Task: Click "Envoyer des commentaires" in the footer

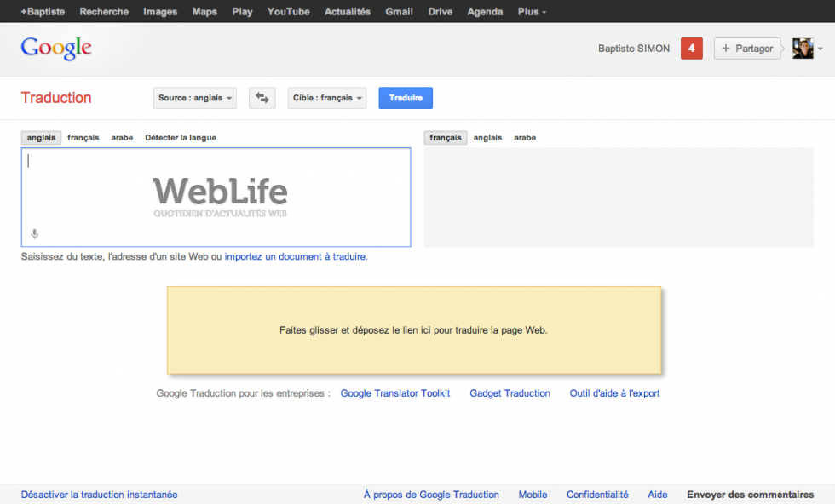Action: tap(750, 495)
